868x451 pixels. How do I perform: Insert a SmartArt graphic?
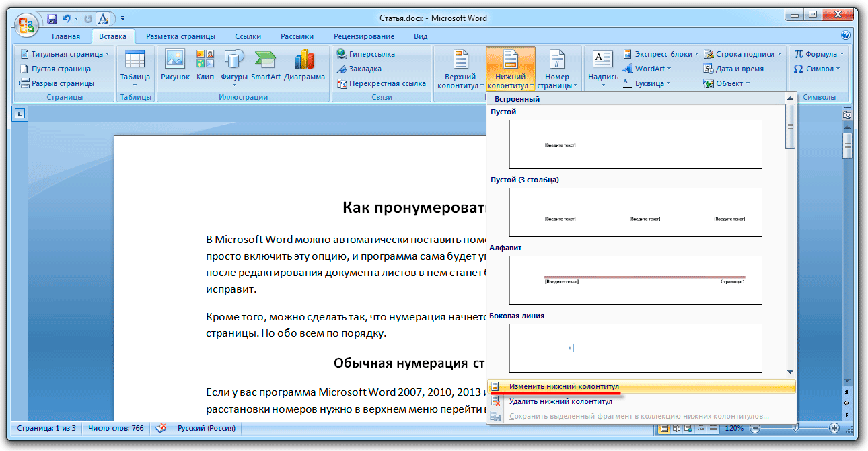tap(266, 66)
